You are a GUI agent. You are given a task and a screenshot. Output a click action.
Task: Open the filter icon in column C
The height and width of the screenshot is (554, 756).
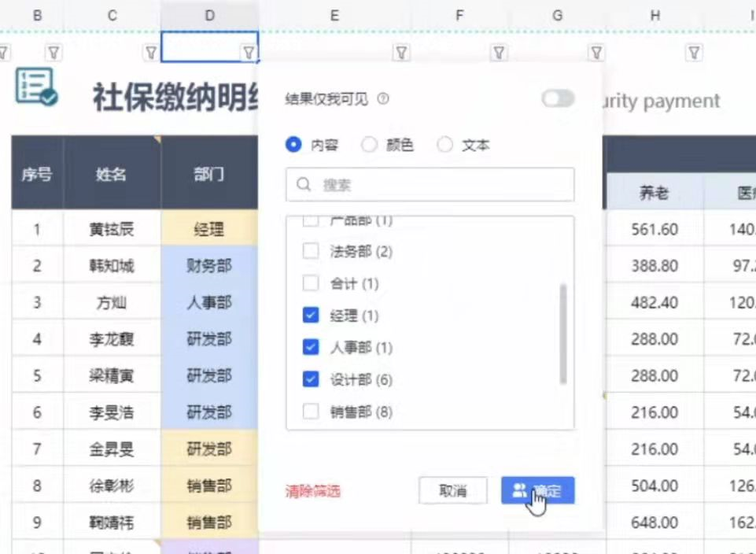point(151,53)
